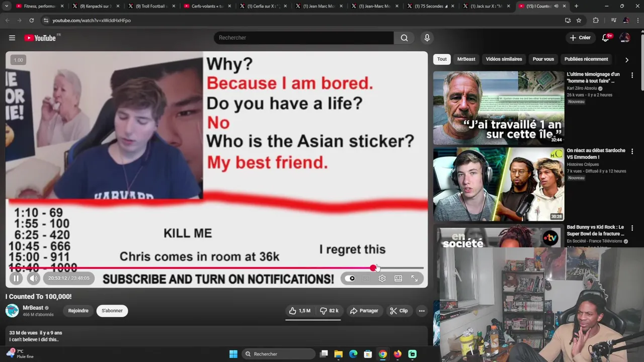Open the YouTube account avatar menu
The image size is (644, 362).
click(625, 38)
